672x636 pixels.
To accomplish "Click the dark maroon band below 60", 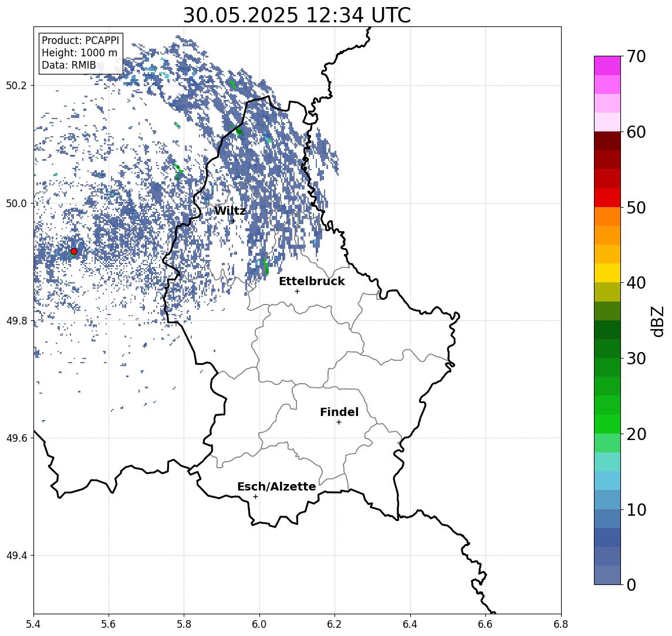I will point(607,141).
